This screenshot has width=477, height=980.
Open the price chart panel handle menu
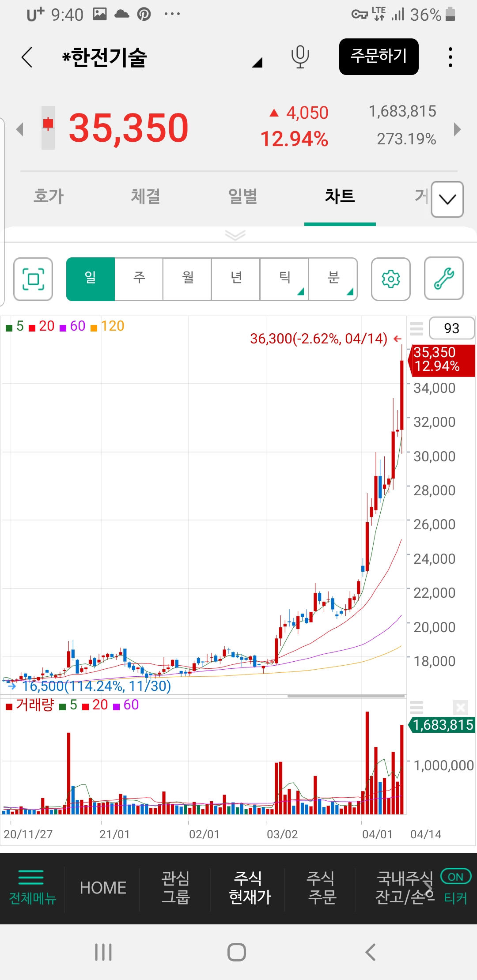point(416,328)
